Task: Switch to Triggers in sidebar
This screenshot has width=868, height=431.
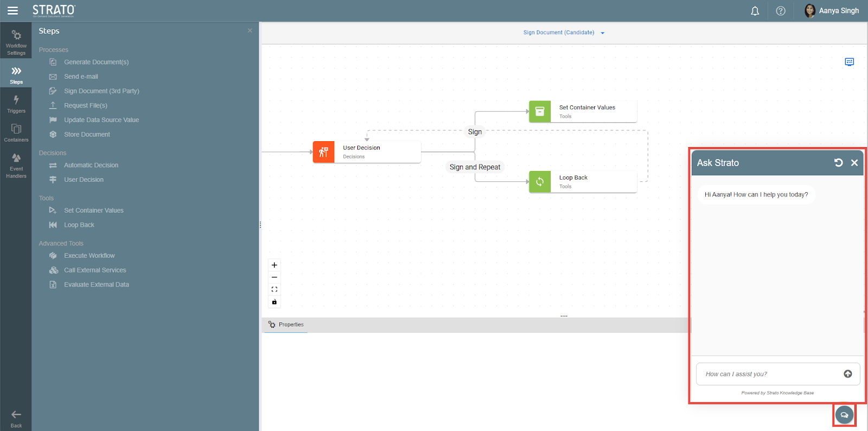Action: (x=16, y=104)
